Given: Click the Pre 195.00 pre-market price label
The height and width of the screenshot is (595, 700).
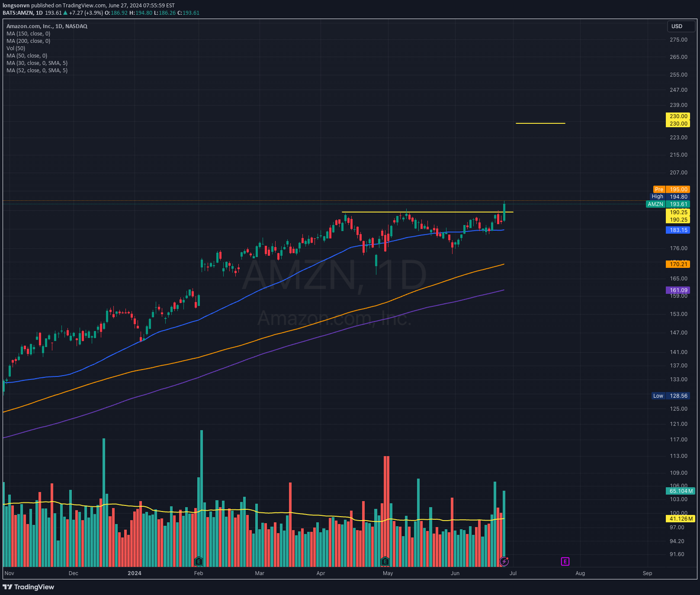Looking at the screenshot, I should click(x=671, y=190).
